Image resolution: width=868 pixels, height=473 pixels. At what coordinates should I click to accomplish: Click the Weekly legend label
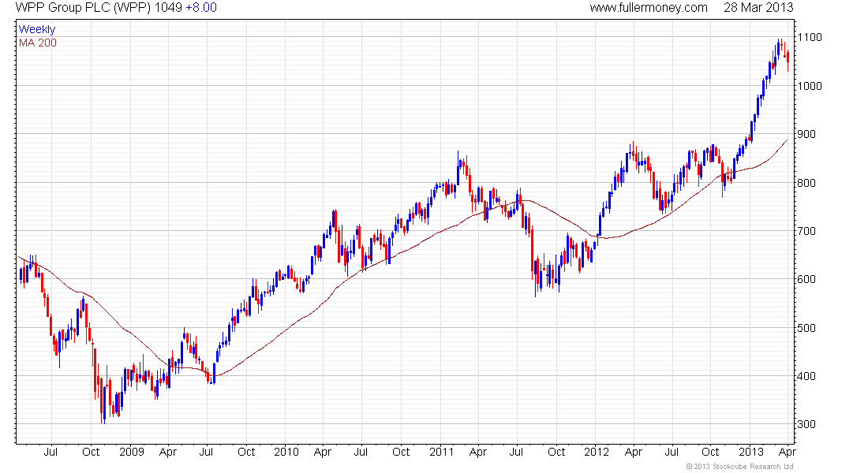[37, 29]
